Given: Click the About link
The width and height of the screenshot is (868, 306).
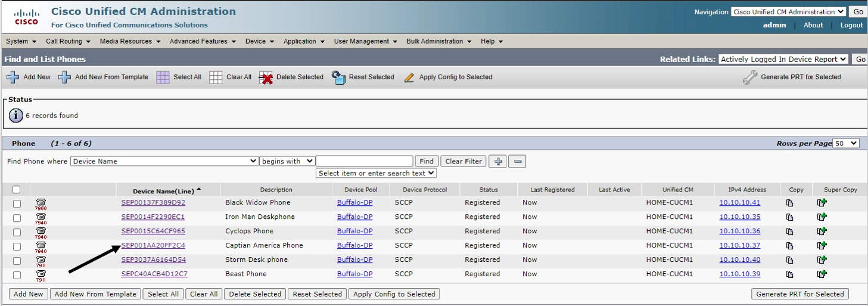Looking at the screenshot, I should coord(813,25).
